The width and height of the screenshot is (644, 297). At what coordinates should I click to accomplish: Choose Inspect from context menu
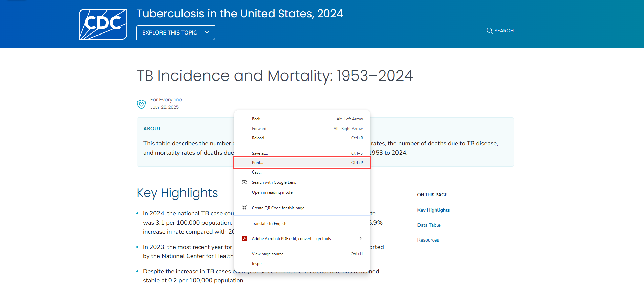pyautogui.click(x=258, y=264)
